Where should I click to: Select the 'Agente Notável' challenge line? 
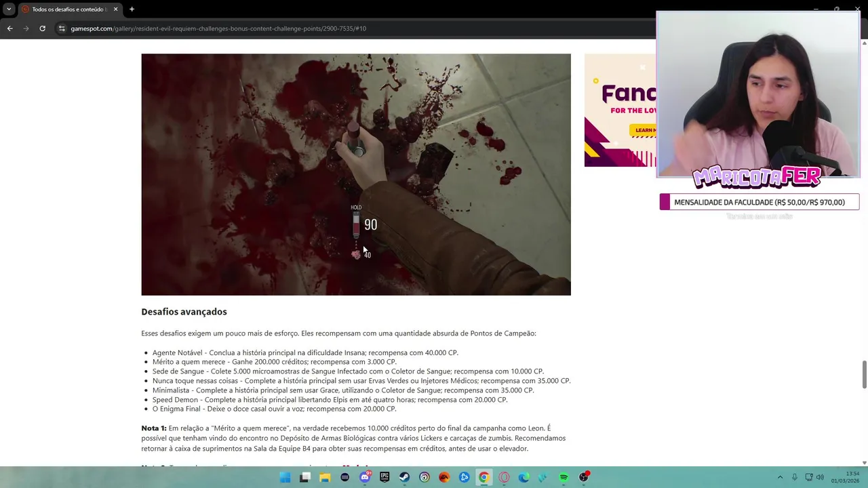point(305,352)
